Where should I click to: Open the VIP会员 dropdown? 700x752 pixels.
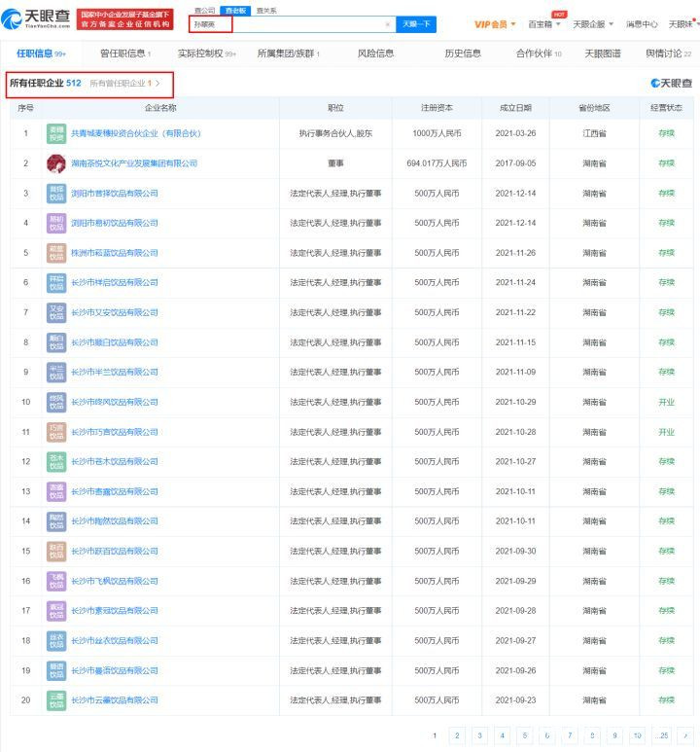pyautogui.click(x=495, y=24)
